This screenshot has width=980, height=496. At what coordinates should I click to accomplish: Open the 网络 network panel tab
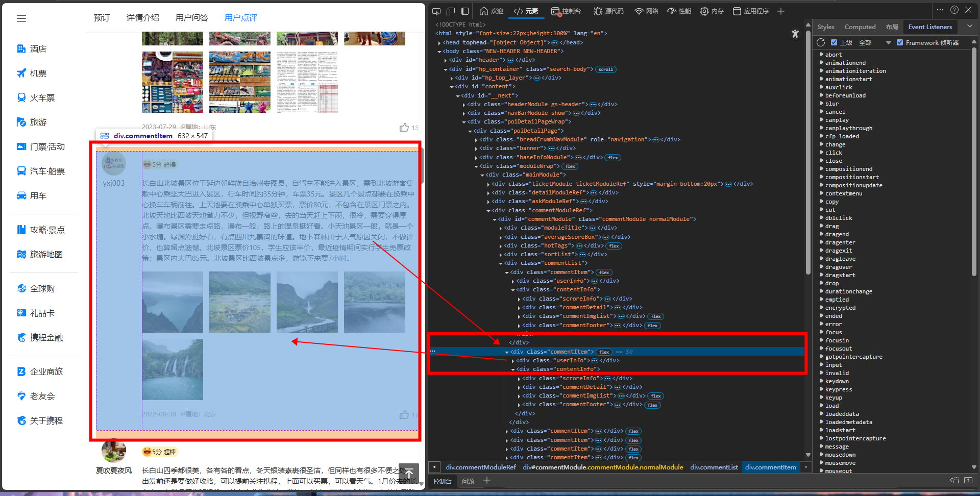click(647, 11)
